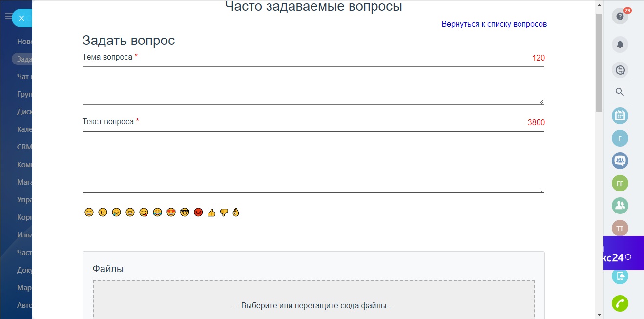
Task: Open help with 29 notifications badge
Action: [x=620, y=16]
